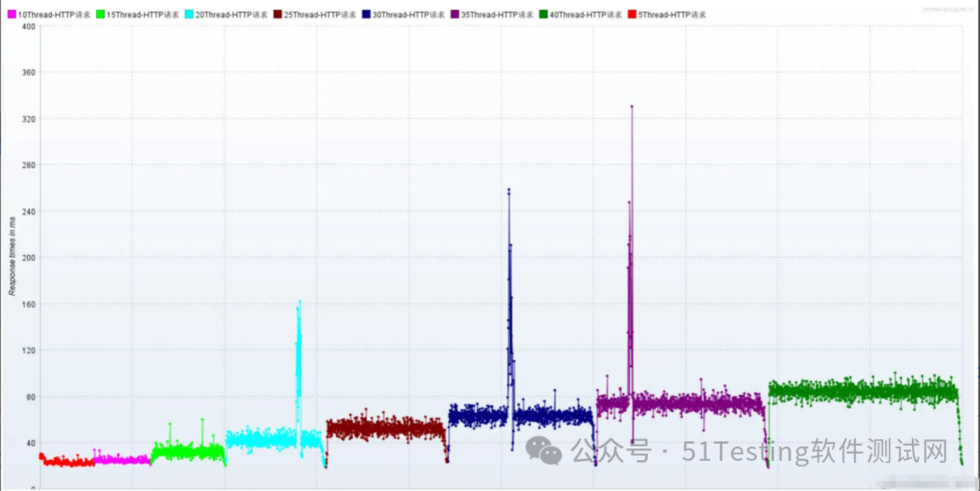Click the 360 value on the Y axis
The height and width of the screenshot is (491, 980).
click(x=30, y=73)
